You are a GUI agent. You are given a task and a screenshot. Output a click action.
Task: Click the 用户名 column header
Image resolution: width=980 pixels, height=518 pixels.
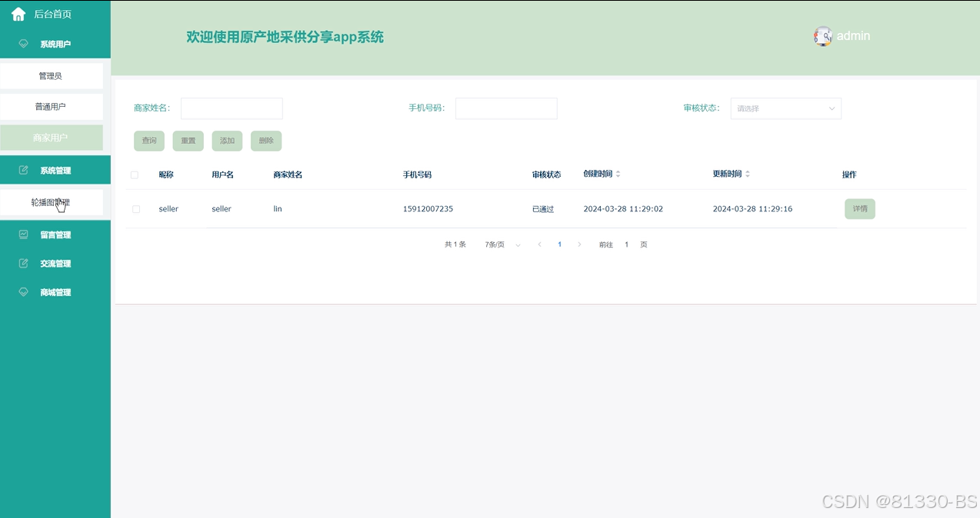coord(222,174)
